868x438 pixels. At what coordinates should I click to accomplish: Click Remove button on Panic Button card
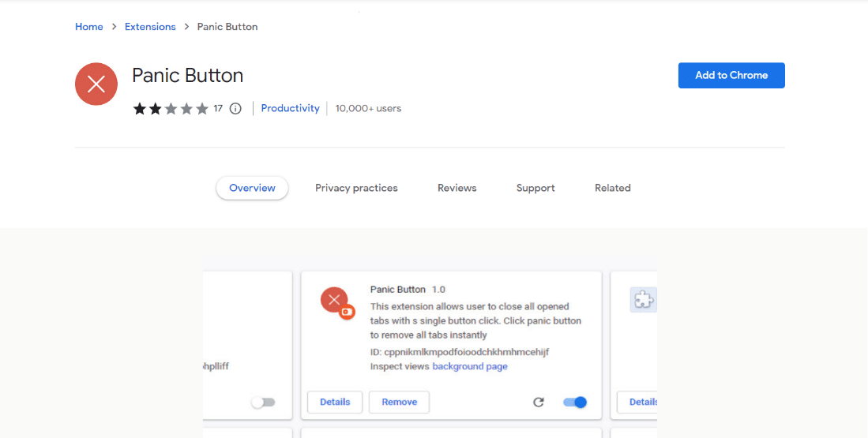click(x=399, y=402)
